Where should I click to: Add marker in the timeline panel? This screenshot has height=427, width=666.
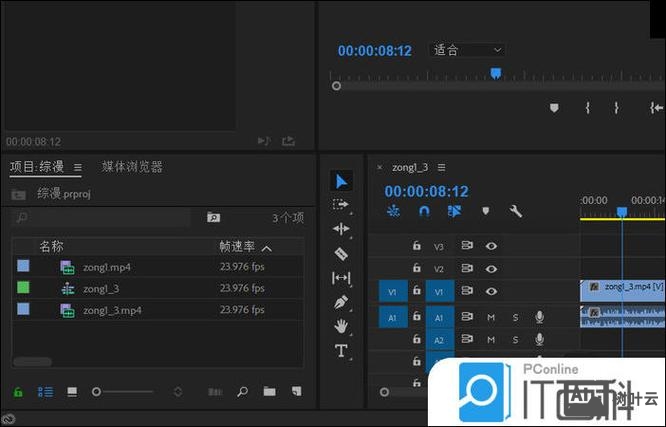point(485,211)
